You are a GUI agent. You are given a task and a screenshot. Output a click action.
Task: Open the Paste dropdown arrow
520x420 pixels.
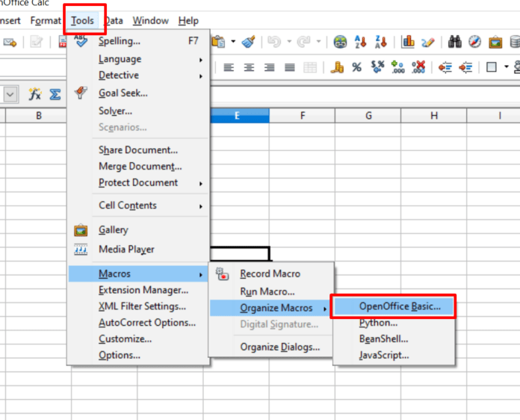(x=233, y=42)
